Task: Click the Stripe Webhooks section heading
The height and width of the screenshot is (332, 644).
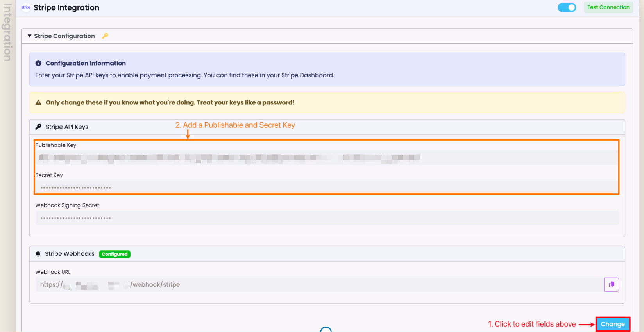Action: (70, 254)
